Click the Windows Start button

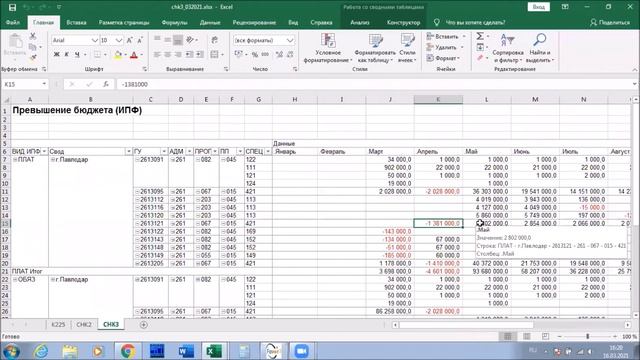[11, 351]
